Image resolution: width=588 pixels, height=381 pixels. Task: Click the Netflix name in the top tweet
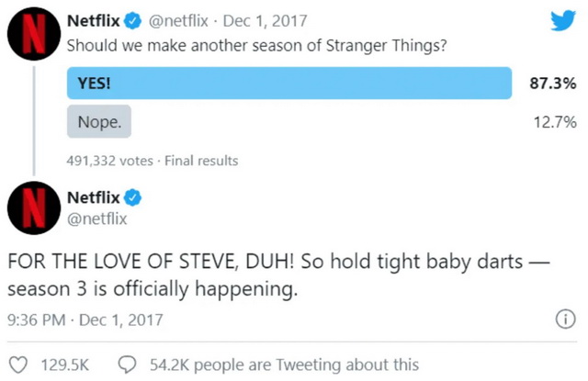[92, 20]
